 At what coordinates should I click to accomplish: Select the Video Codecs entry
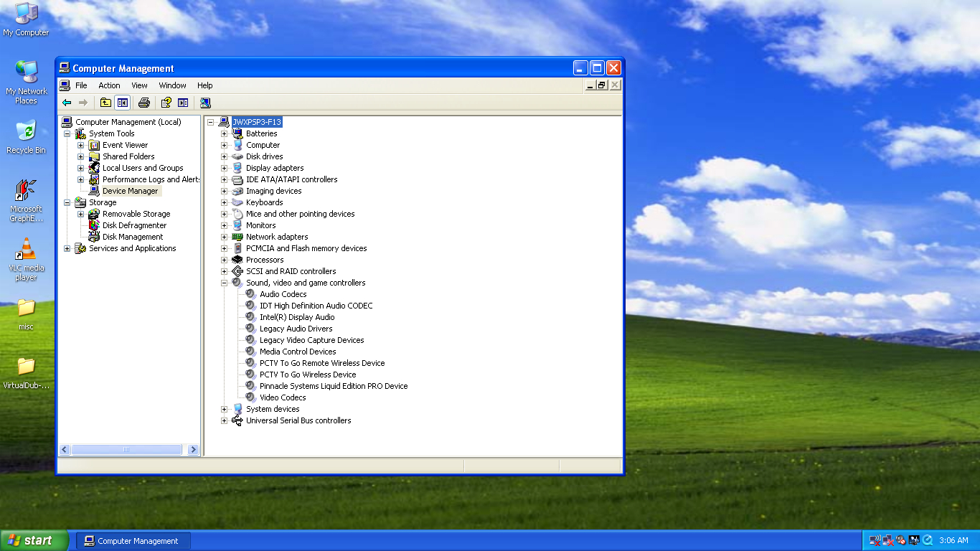point(283,397)
